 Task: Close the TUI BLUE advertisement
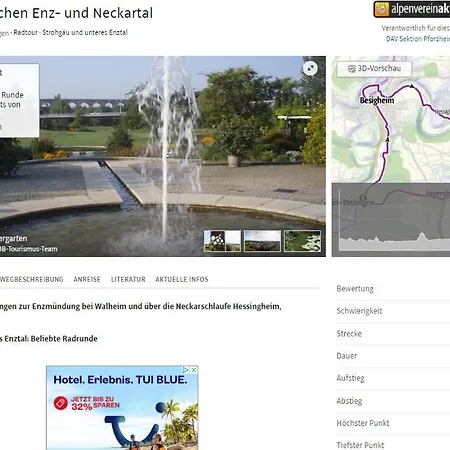tap(194, 370)
